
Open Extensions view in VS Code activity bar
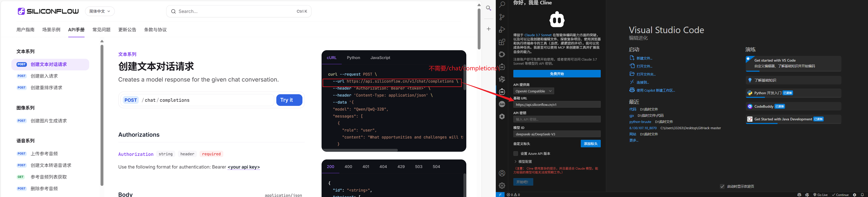[x=502, y=42]
